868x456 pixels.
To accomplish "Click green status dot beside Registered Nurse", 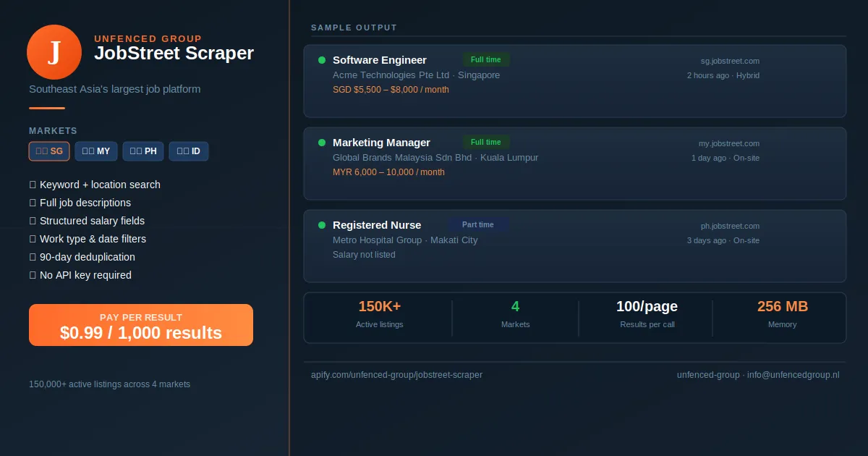I will 322,225.
